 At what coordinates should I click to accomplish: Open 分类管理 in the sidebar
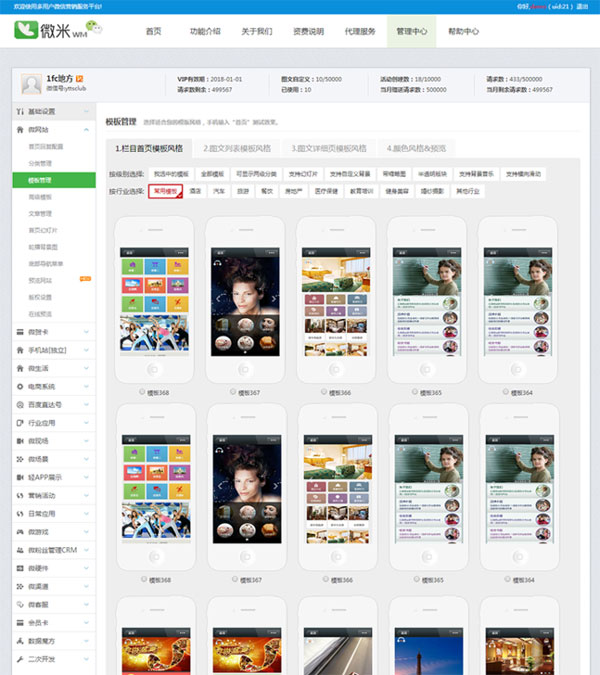[40, 163]
